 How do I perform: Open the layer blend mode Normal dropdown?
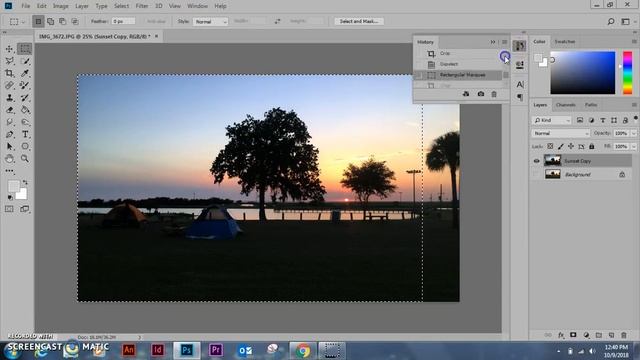tap(560, 133)
